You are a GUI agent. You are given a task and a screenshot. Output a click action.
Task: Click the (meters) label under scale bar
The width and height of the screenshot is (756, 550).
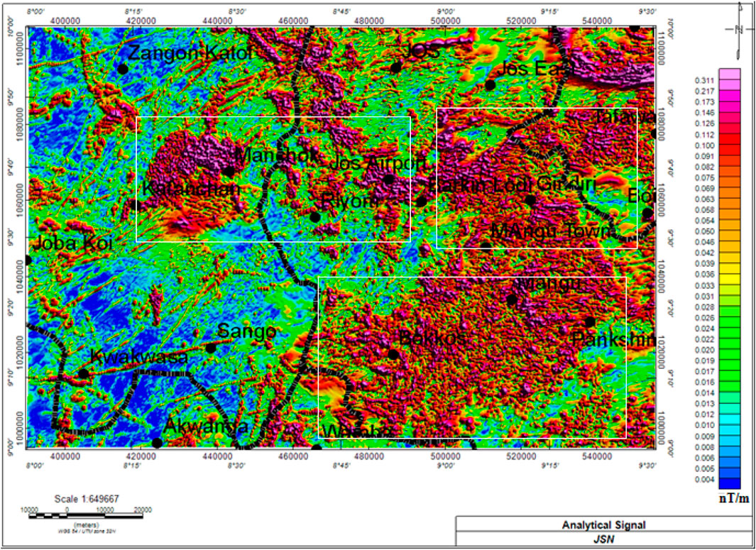pos(87,525)
